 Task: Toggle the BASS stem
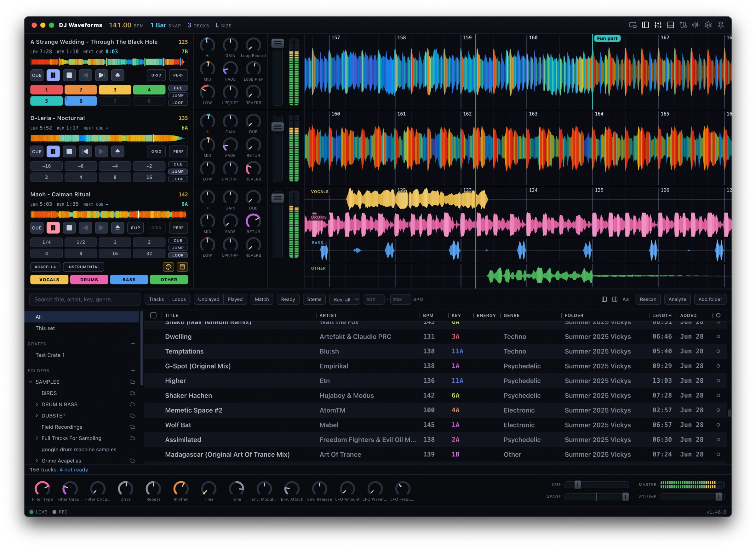coord(129,280)
